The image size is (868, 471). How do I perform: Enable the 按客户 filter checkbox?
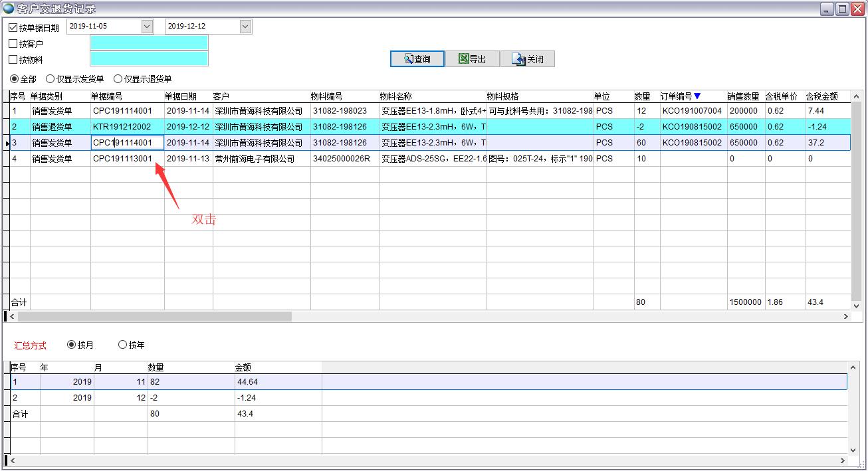[13, 43]
